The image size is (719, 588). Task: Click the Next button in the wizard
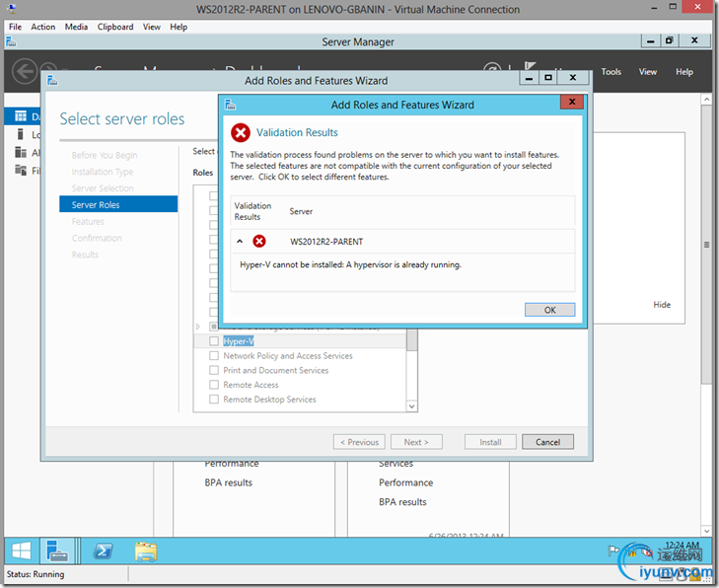click(416, 442)
